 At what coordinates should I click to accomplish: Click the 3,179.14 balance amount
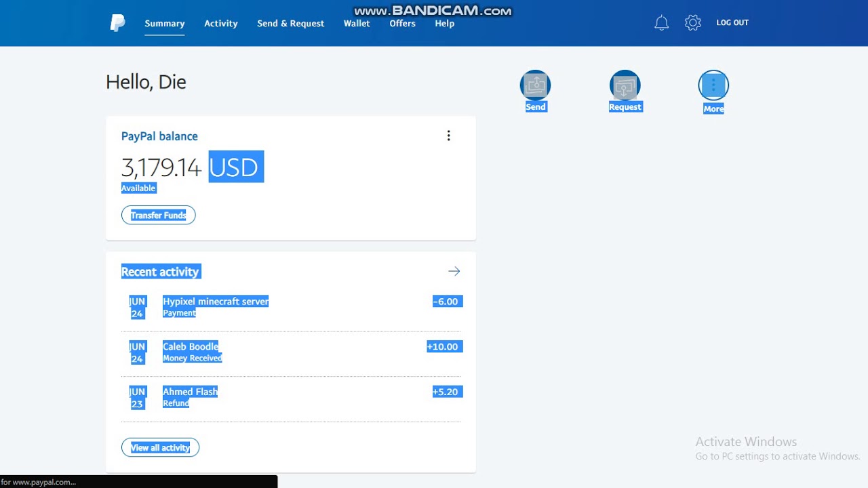pyautogui.click(x=161, y=167)
